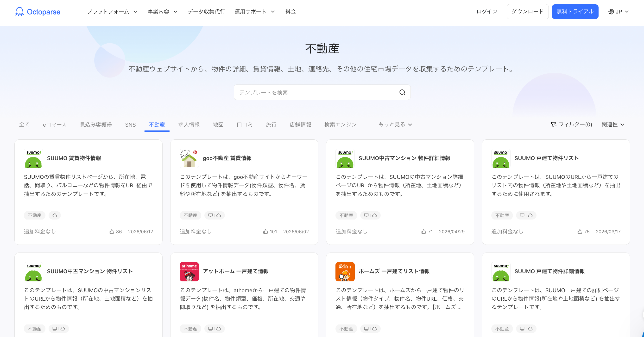The image size is (644, 337).
Task: Click date 2026/06/12 on first card
Action: (140, 232)
